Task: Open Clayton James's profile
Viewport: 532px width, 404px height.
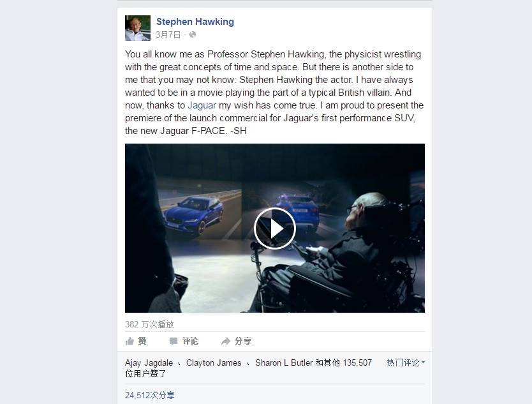Action: (x=214, y=363)
